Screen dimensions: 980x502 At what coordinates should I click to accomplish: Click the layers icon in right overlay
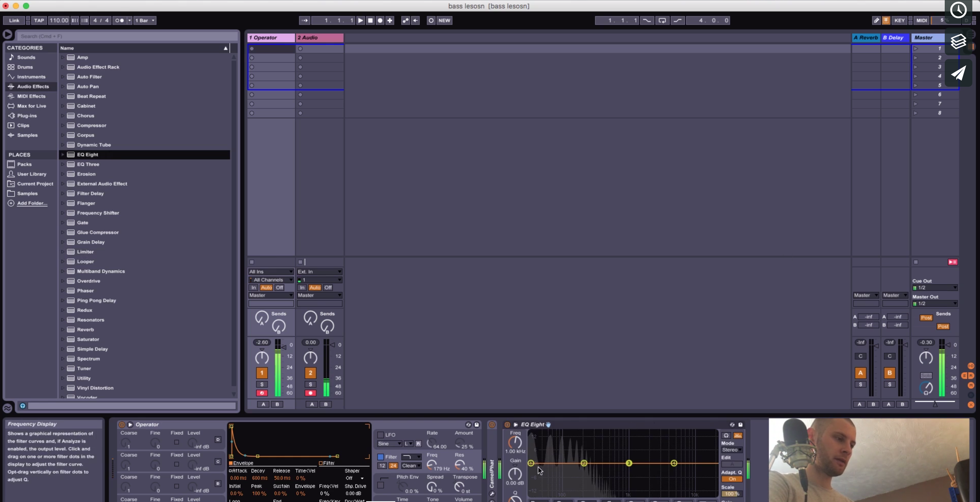(x=958, y=41)
